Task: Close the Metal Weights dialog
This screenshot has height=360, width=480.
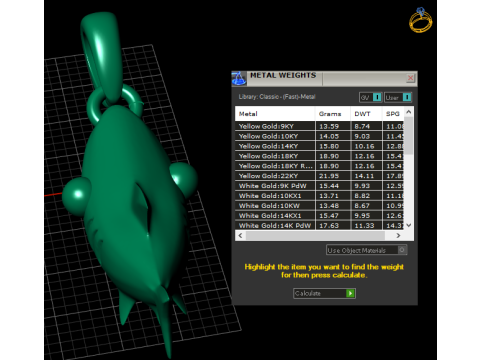Action: (410, 78)
